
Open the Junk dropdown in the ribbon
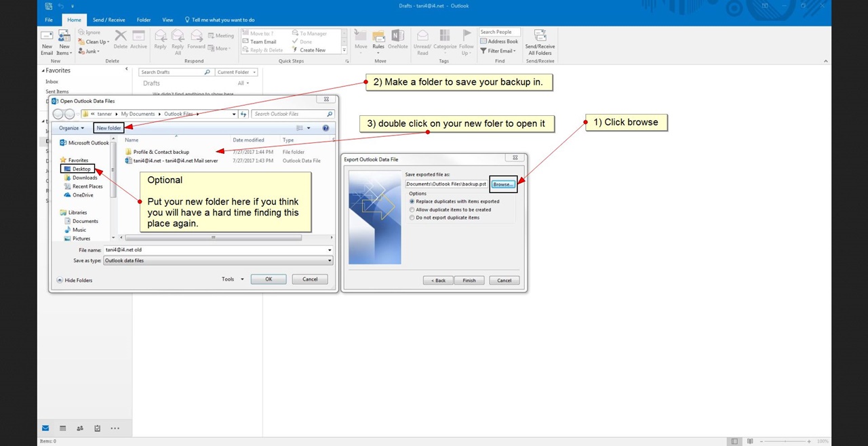pos(89,52)
